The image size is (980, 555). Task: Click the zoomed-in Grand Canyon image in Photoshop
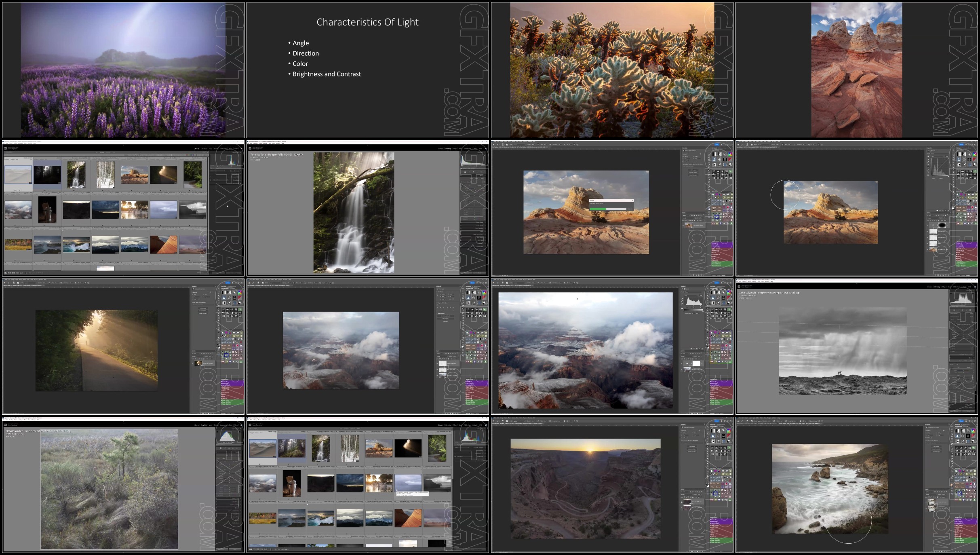586,350
